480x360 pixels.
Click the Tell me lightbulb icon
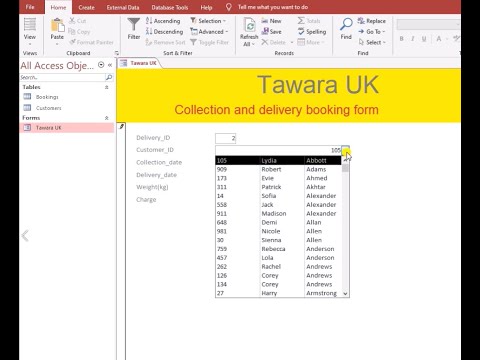point(229,7)
